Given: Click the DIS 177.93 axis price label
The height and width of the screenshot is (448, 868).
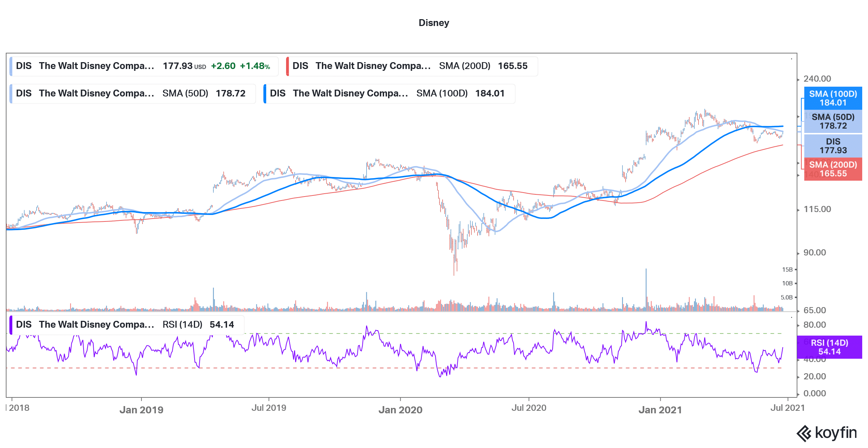Looking at the screenshot, I should (833, 146).
